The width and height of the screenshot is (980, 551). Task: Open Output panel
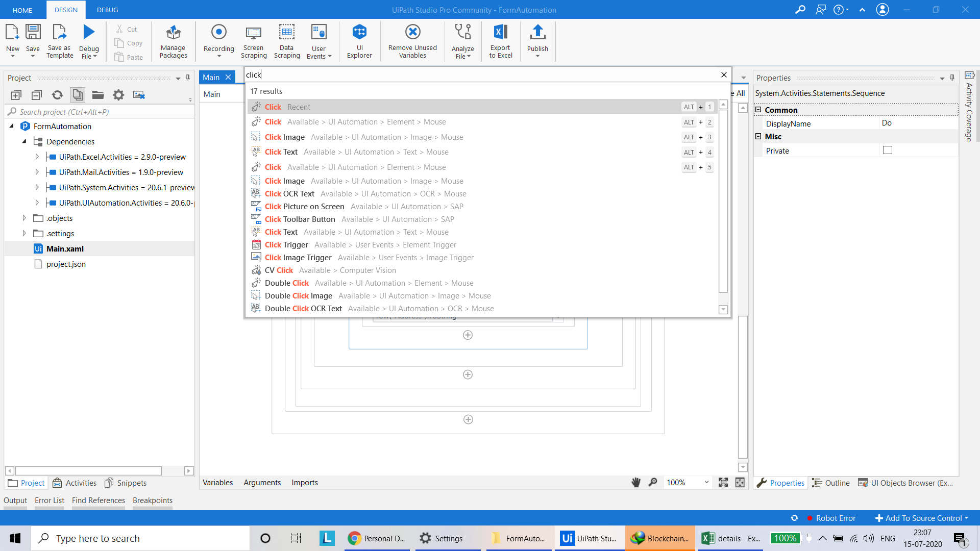pos(15,500)
